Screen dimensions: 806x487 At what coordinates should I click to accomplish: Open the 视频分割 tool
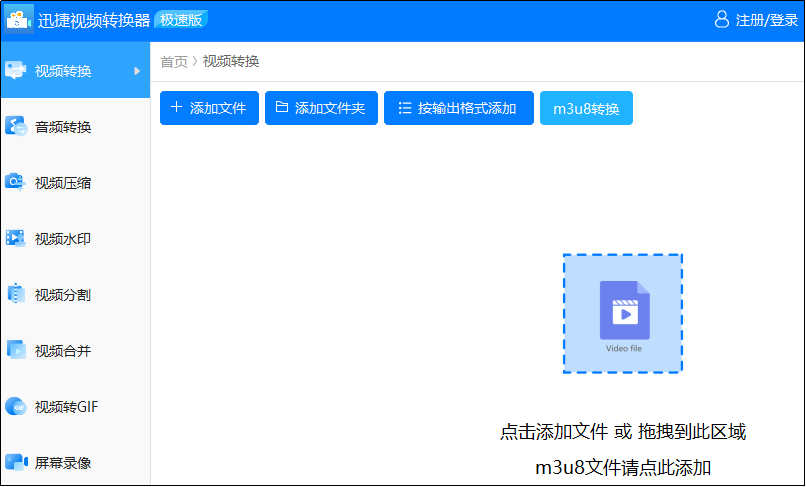[x=76, y=295]
